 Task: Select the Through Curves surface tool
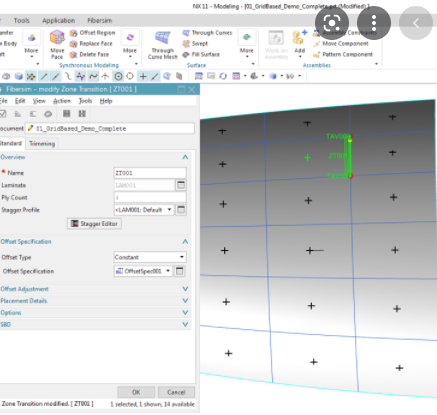pos(207,33)
